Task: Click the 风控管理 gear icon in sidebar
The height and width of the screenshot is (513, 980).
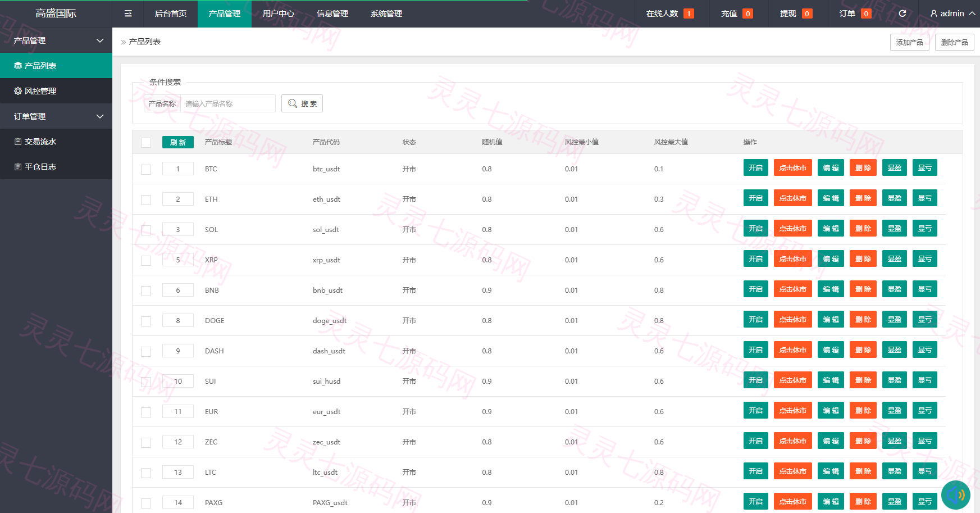Action: [x=18, y=91]
